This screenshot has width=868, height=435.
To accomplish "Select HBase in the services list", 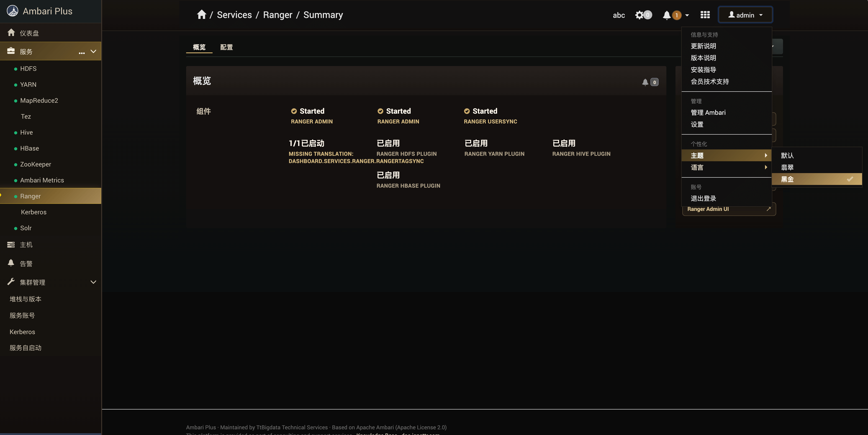I will pos(29,148).
